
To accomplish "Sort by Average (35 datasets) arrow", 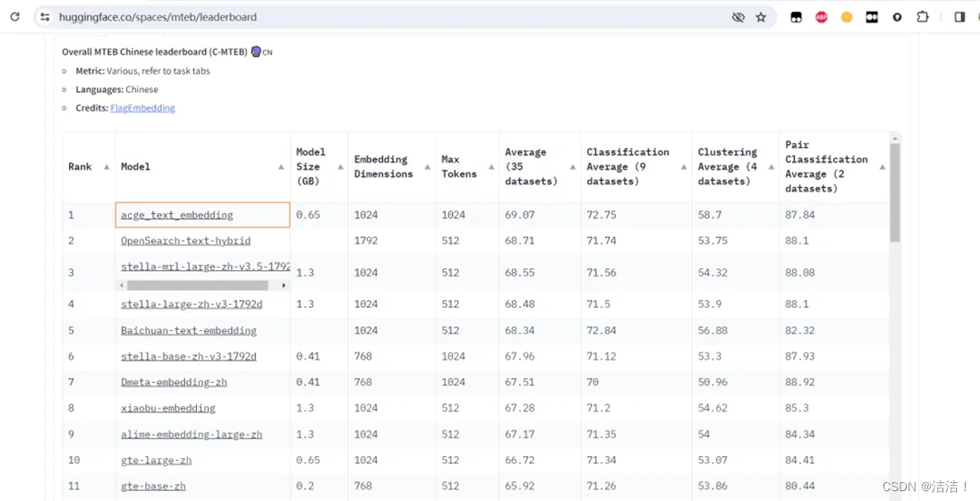I will [573, 166].
